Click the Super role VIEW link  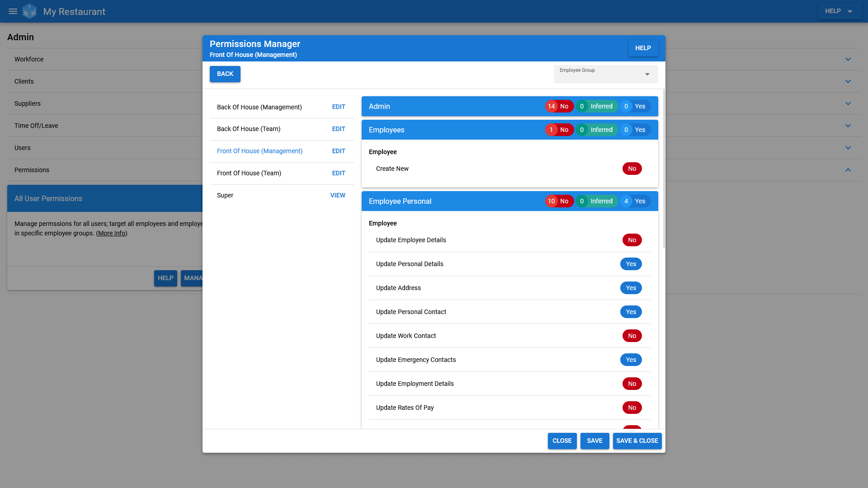[338, 195]
